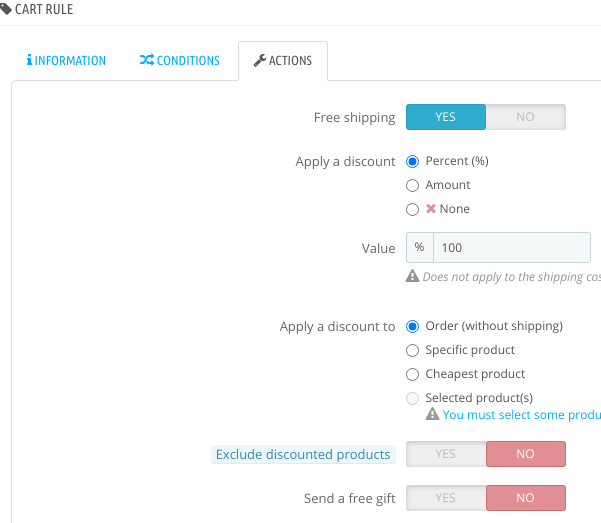Viewport: 601px width, 523px height.
Task: Set Free shipping to YES
Action: (446, 117)
